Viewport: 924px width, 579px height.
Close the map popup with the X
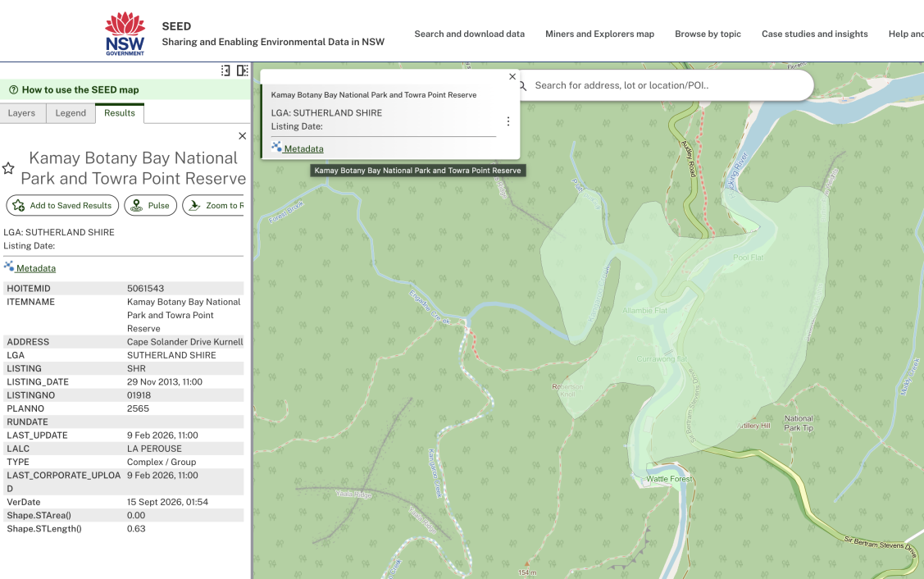pos(512,76)
